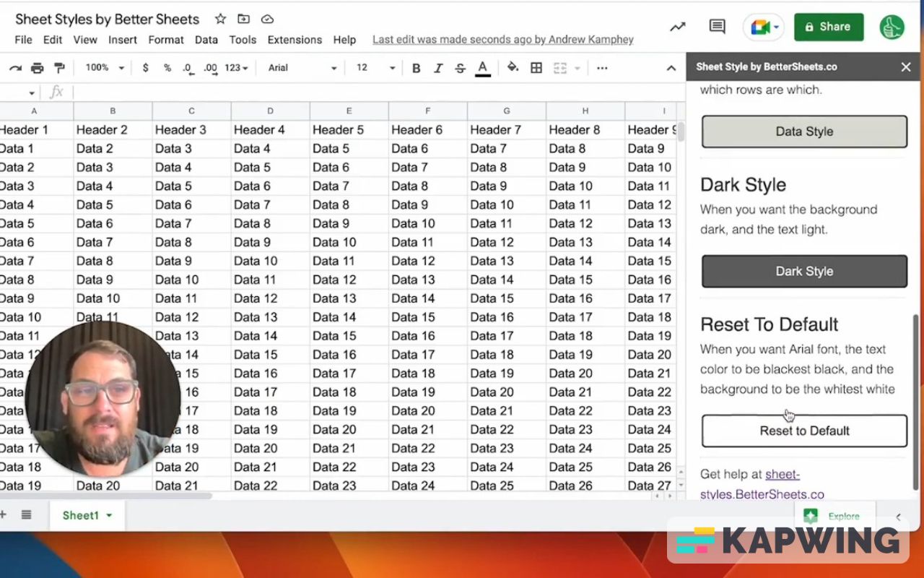The width and height of the screenshot is (924, 578).
Task: Select cell 'Header 7'
Action: (x=507, y=130)
